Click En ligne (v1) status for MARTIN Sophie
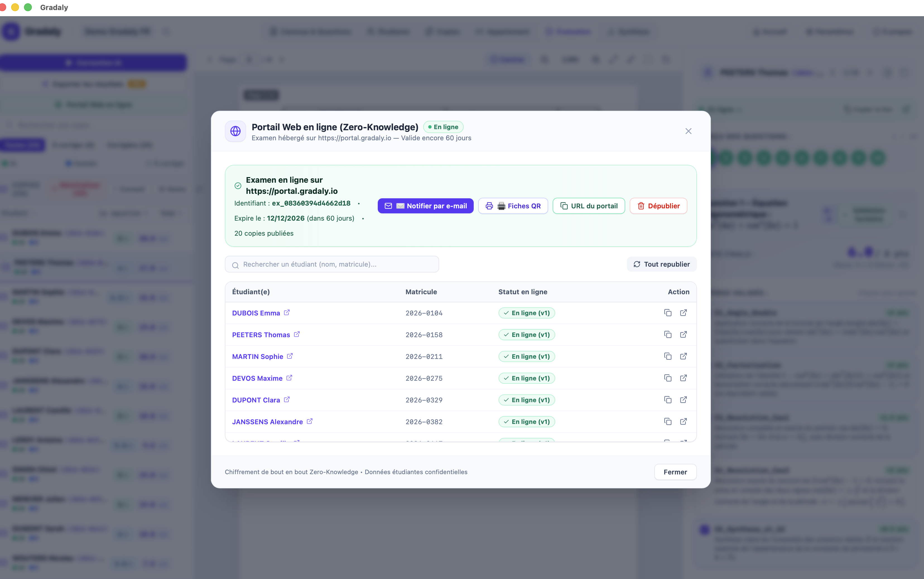924x579 pixels. [x=526, y=356]
